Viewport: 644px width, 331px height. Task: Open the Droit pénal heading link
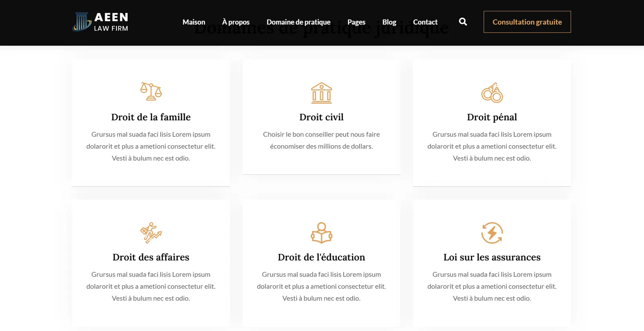point(492,117)
